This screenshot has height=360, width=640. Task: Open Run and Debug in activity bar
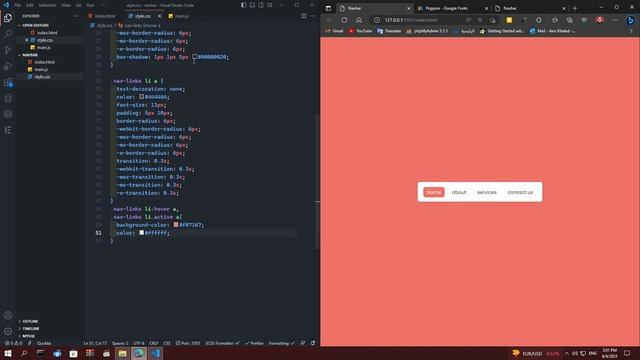pyautogui.click(x=8, y=66)
